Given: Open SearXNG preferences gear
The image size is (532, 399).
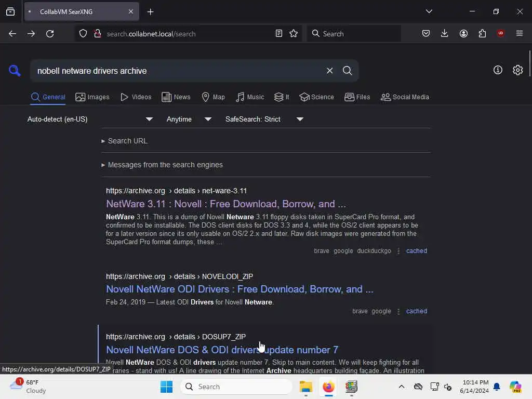Looking at the screenshot, I should (x=517, y=70).
